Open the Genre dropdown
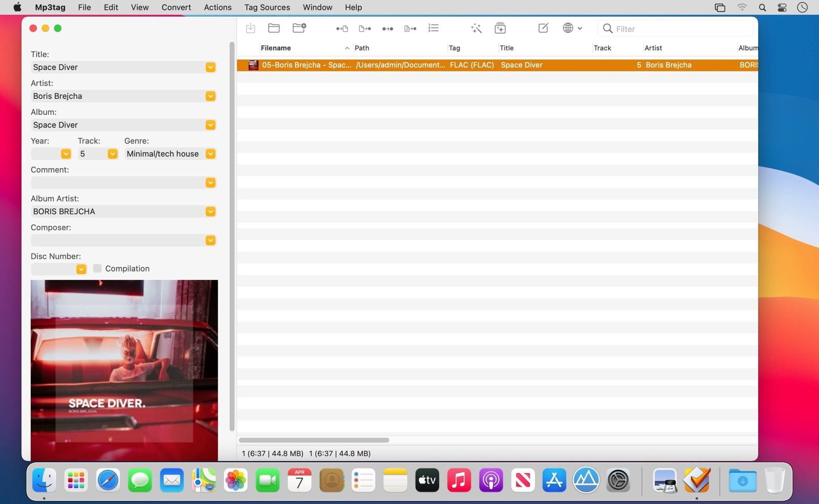The width and height of the screenshot is (819, 504). pos(210,154)
